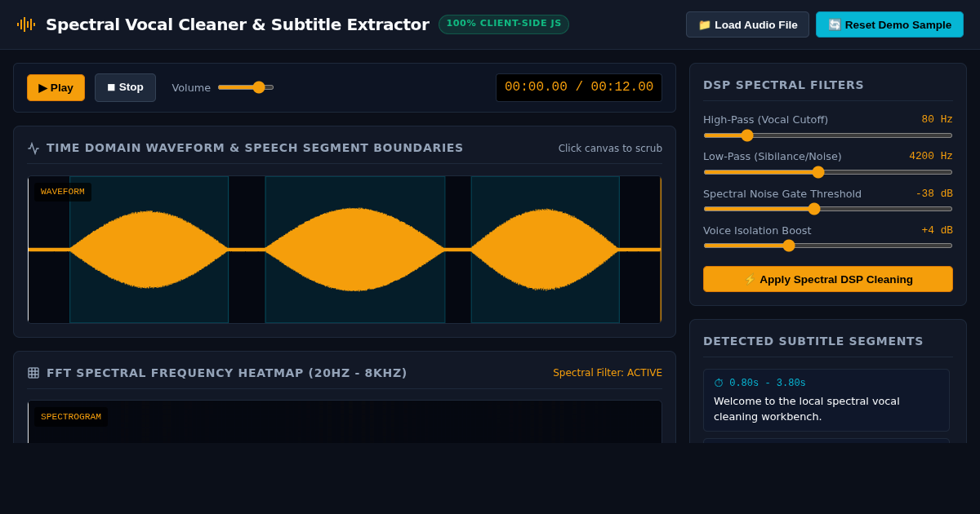
Task: Set the High-Pass vocal cutoff slider
Action: 828,135
